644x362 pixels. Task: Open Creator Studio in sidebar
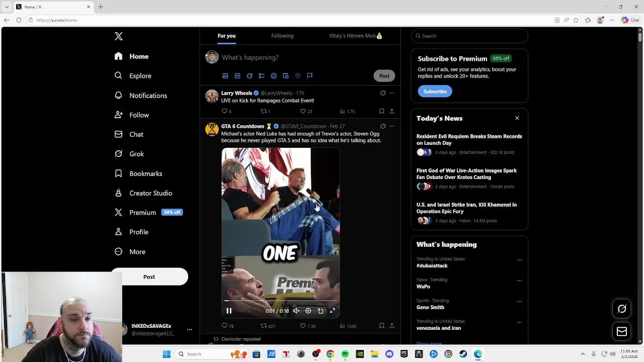(143, 193)
